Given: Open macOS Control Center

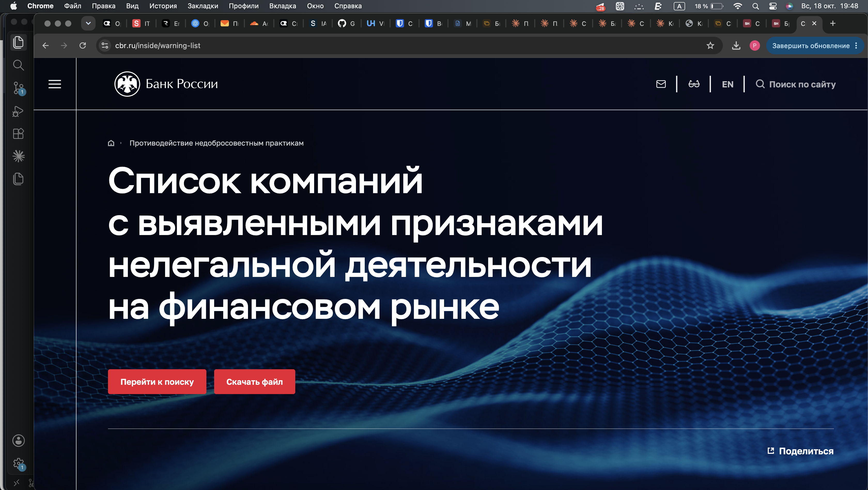Looking at the screenshot, I should point(773,6).
